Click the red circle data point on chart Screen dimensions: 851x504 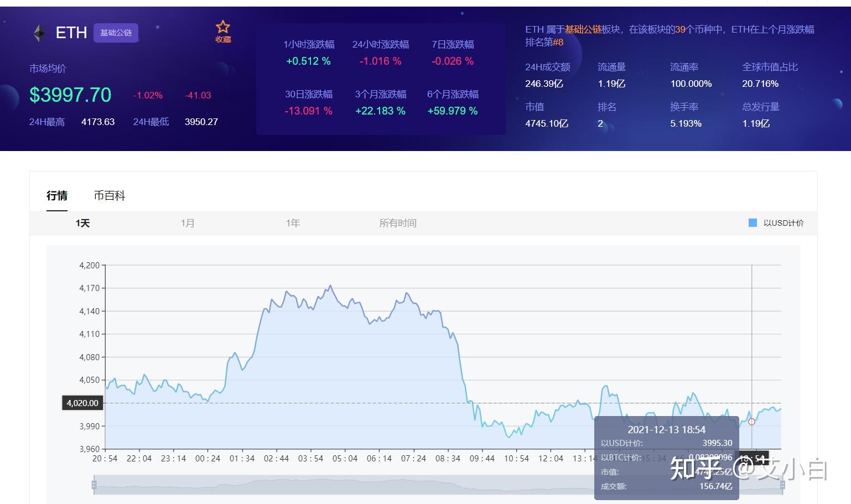pos(751,422)
